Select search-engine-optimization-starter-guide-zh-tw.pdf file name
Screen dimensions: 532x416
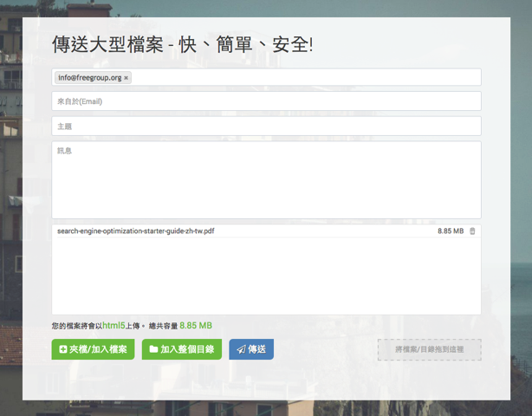pos(136,231)
